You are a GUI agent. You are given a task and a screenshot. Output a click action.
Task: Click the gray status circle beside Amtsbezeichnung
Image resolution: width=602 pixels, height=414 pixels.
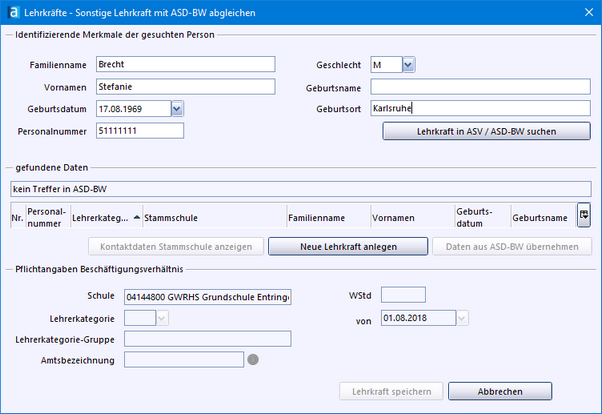point(253,360)
